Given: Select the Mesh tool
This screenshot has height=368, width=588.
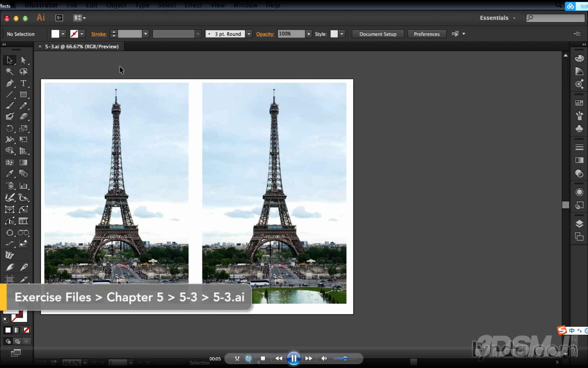Looking at the screenshot, I should click(9, 162).
